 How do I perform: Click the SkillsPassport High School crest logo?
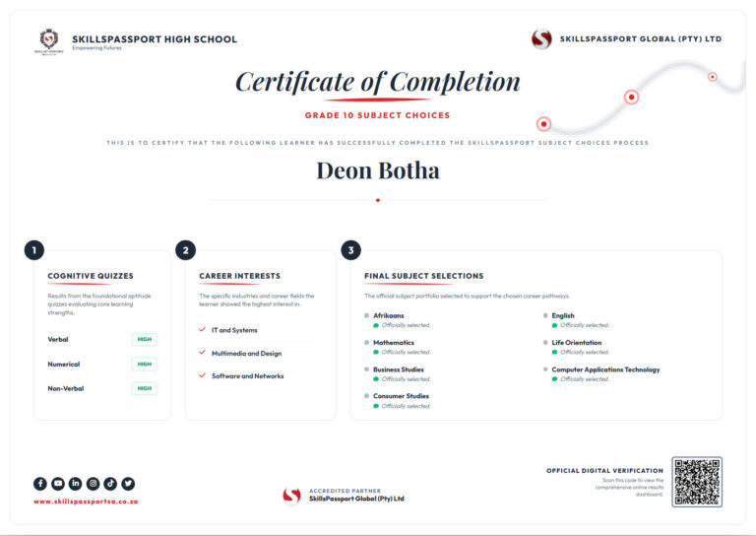tap(48, 41)
